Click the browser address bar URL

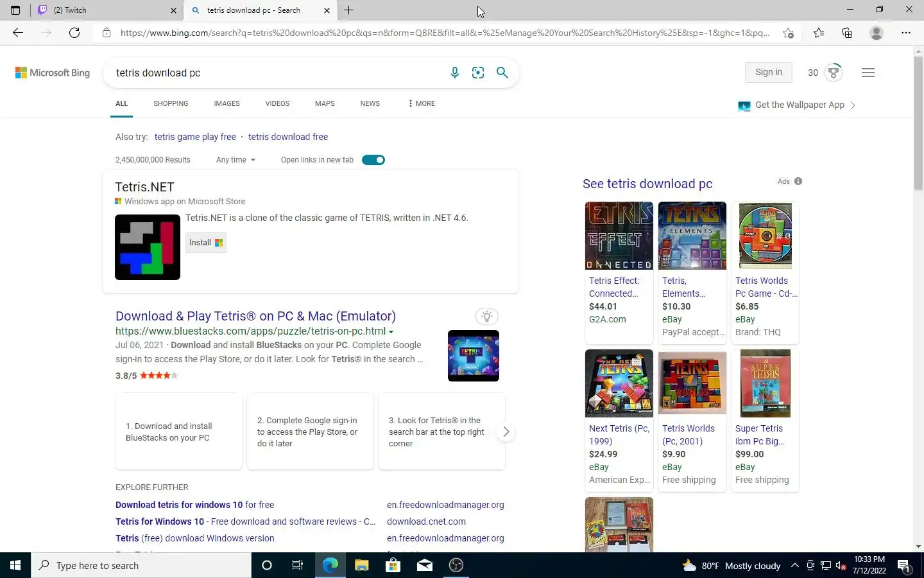pyautogui.click(x=445, y=33)
